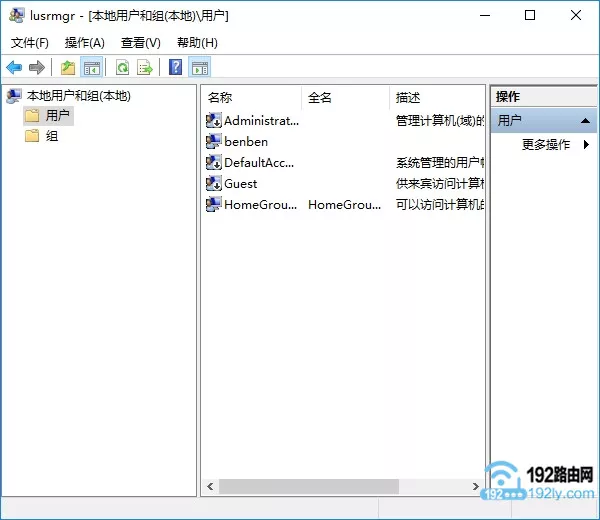Open the 文件(F) menu
The height and width of the screenshot is (520, 600).
click(x=29, y=42)
